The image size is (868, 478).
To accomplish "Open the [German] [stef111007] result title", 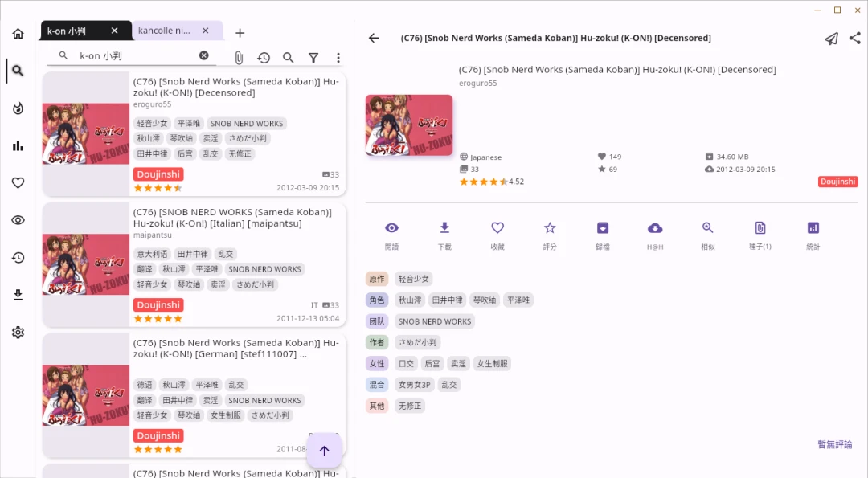I will click(x=235, y=349).
